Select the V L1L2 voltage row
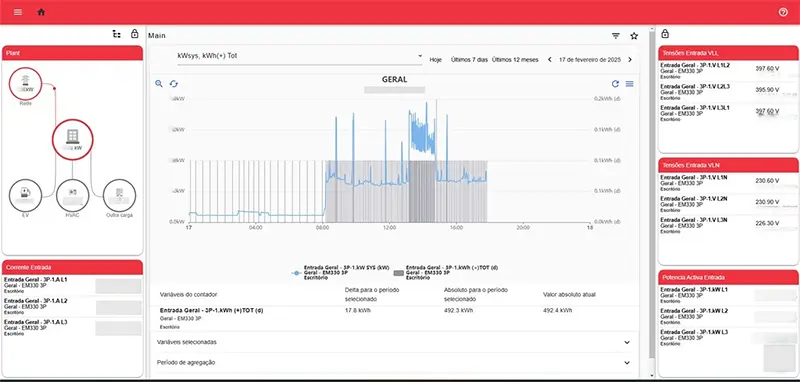This screenshot has height=382, width=800. (728, 71)
